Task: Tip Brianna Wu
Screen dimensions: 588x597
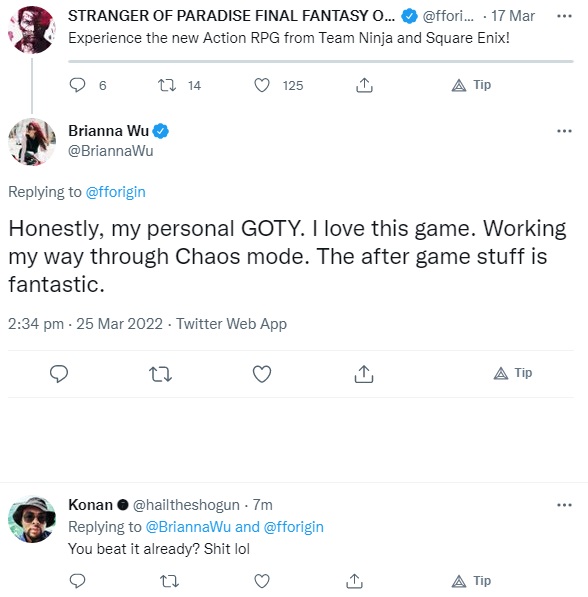Action: tap(513, 373)
